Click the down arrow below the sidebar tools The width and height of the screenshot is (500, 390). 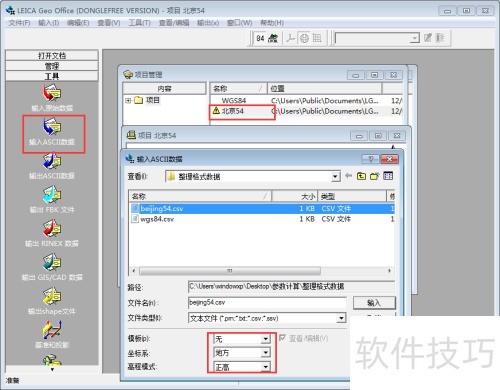52,369
